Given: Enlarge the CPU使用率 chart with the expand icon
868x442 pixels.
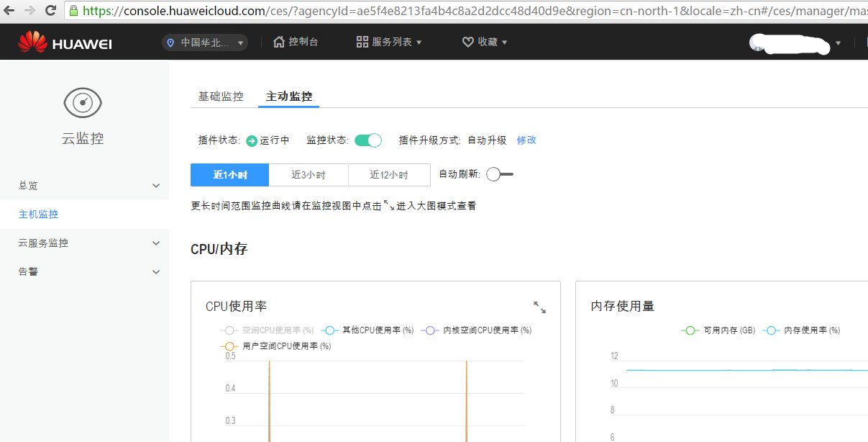Looking at the screenshot, I should coord(539,307).
